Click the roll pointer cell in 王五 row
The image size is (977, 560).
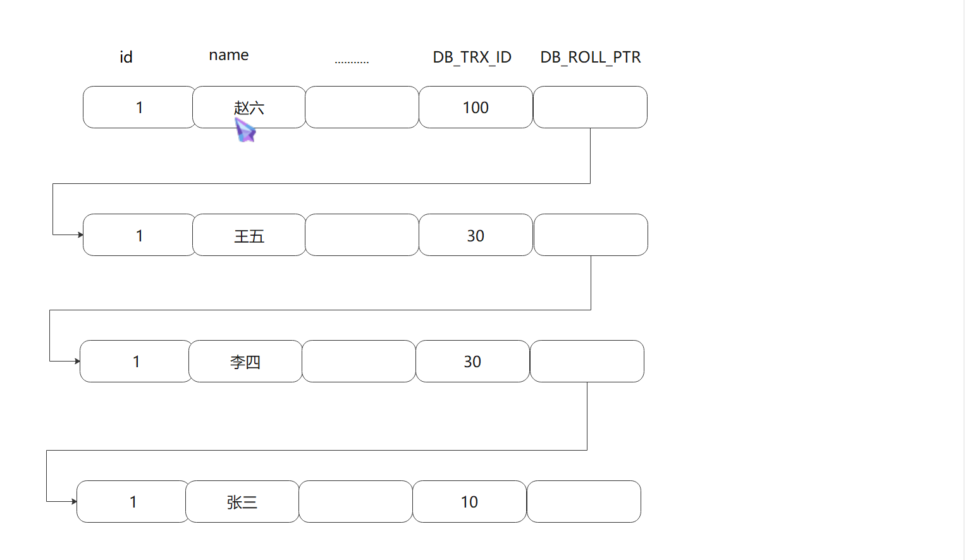point(591,235)
